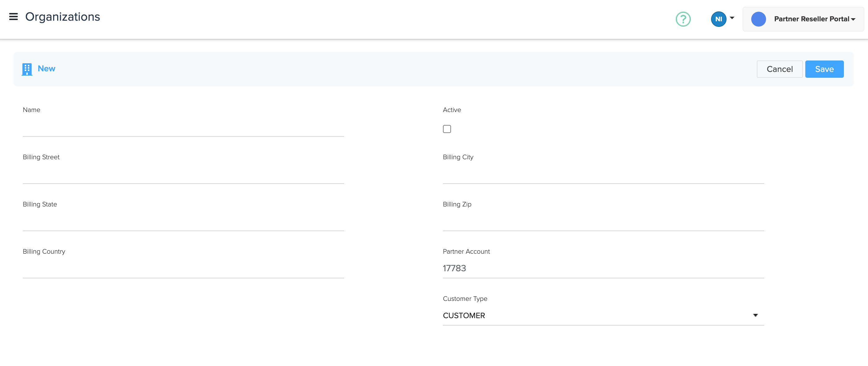Click into the Billing Country field
This screenshot has height=366, width=868.
[x=183, y=269]
